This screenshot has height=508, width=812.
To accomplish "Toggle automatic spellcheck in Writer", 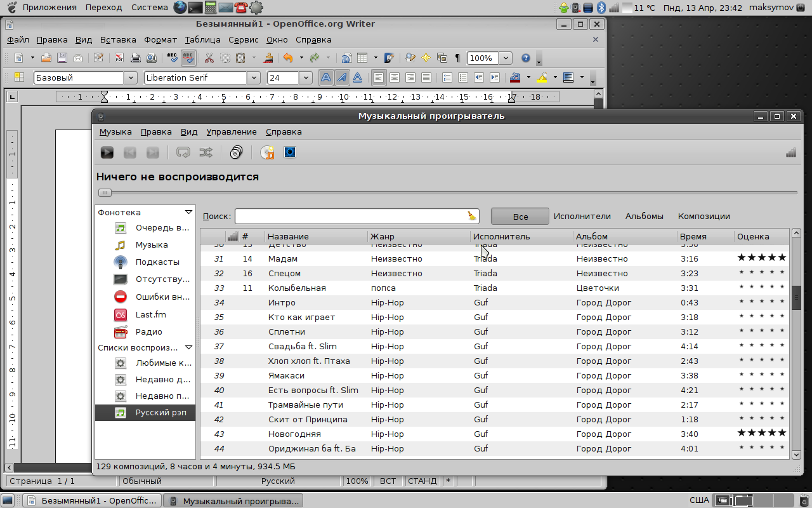I will pyautogui.click(x=188, y=58).
